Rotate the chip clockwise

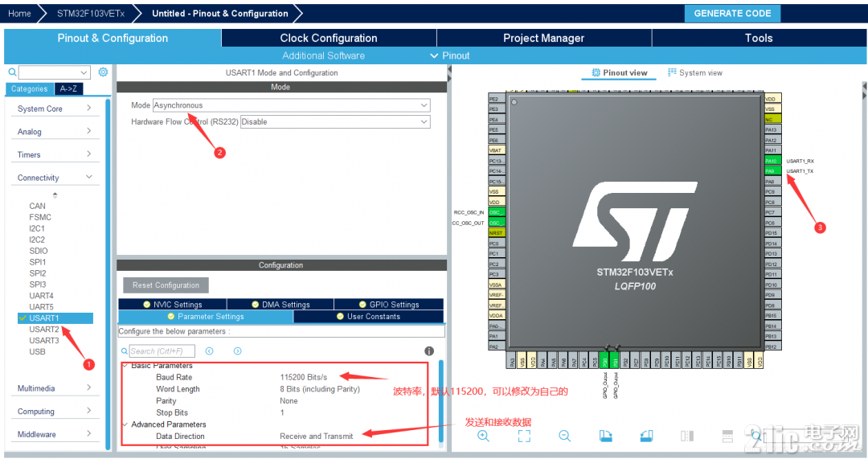(x=606, y=436)
